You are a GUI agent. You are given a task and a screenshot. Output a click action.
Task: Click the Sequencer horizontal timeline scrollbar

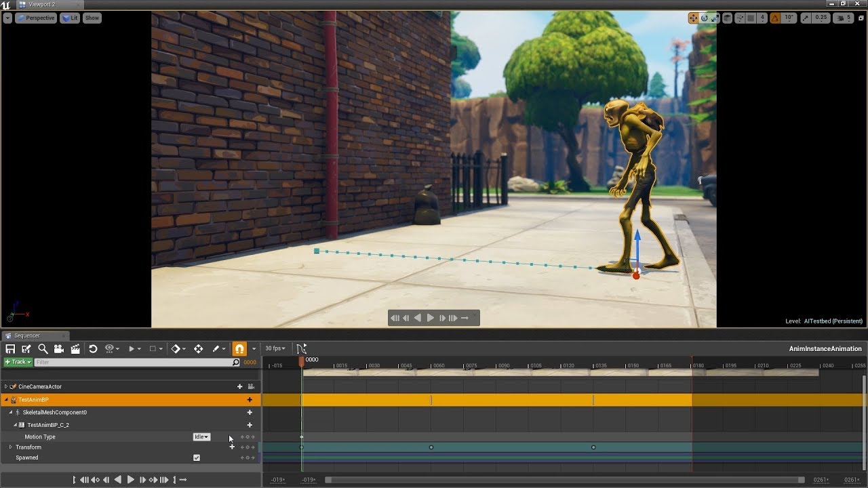coord(564,480)
